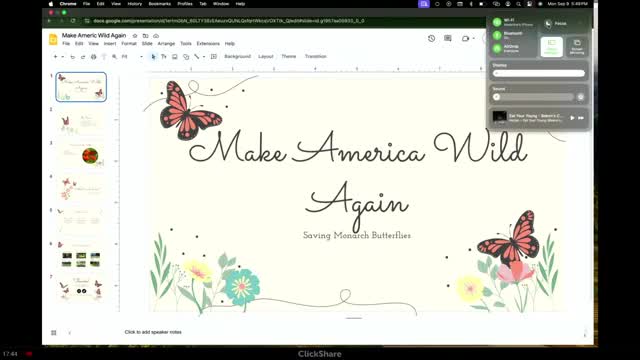Reload the Chrome page
Image resolution: width=640 pixels, height=360 pixels.
tap(73, 21)
